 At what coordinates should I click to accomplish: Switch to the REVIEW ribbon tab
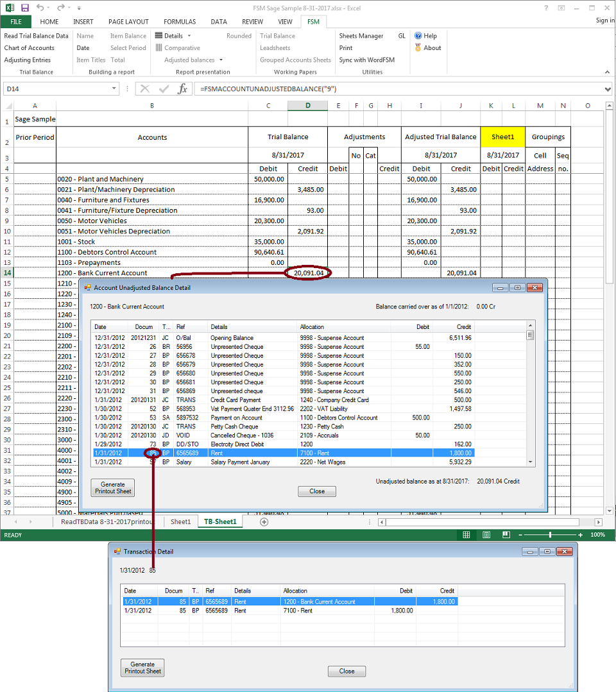[252, 22]
